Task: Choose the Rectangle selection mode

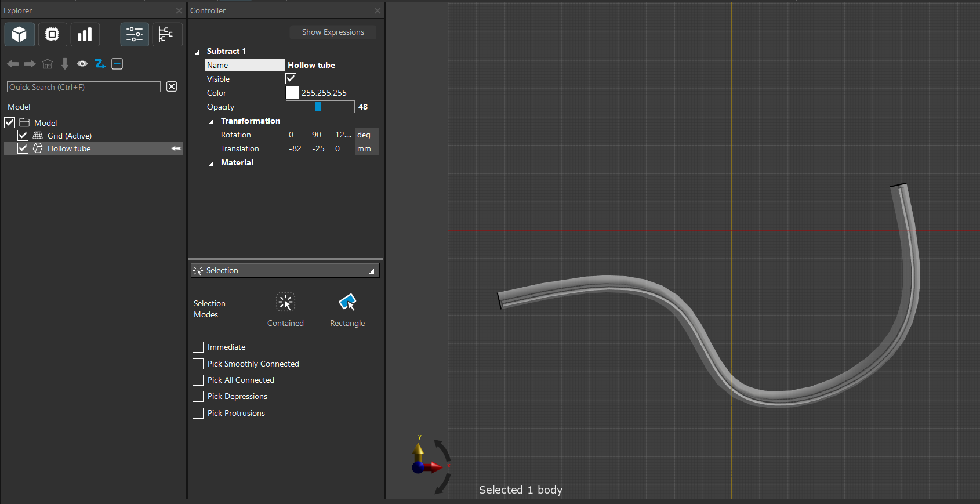Action: point(347,303)
